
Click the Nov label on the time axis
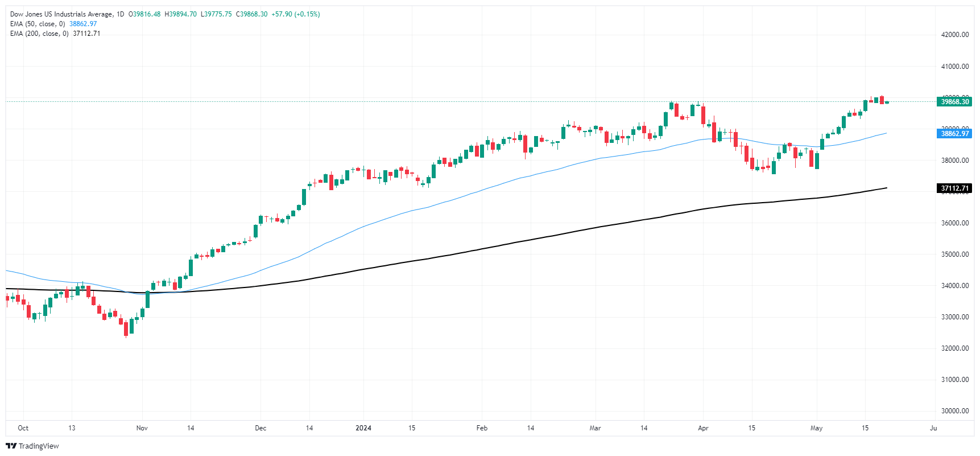tap(142, 428)
